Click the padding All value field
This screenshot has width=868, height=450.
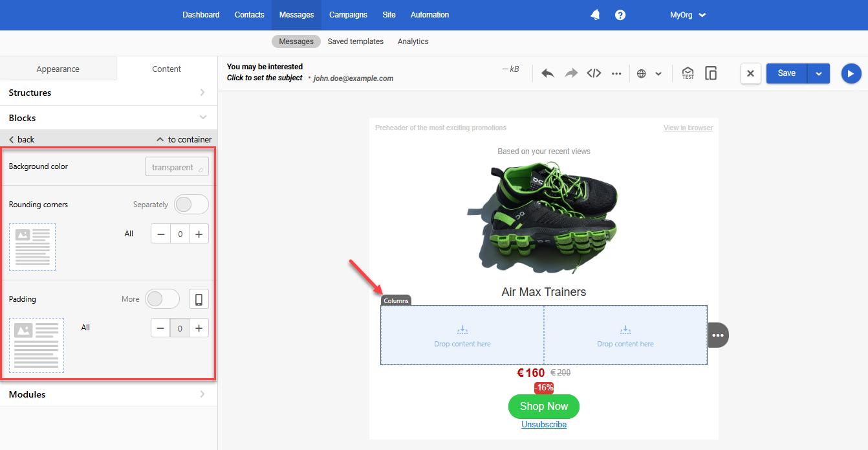[x=180, y=328]
